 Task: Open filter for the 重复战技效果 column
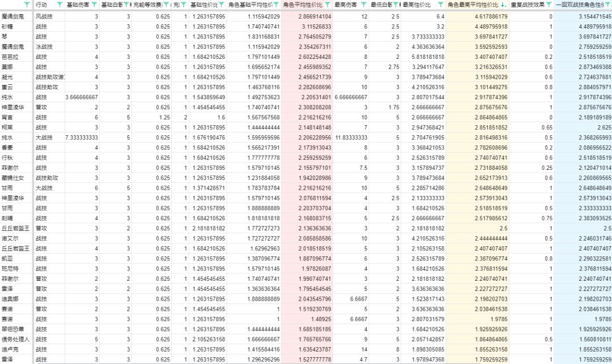pyautogui.click(x=549, y=5)
